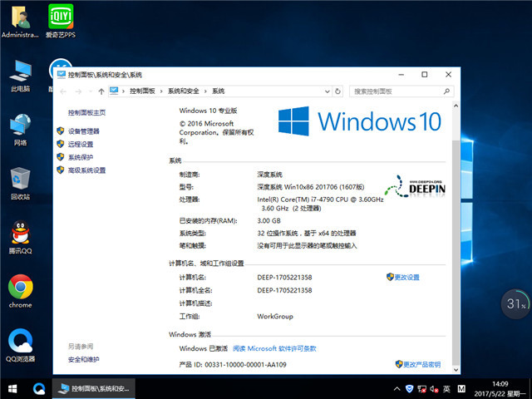Expand the chevron before 控制面板 in the address bar
Screen dimensions: 532x399
(x=124, y=91)
